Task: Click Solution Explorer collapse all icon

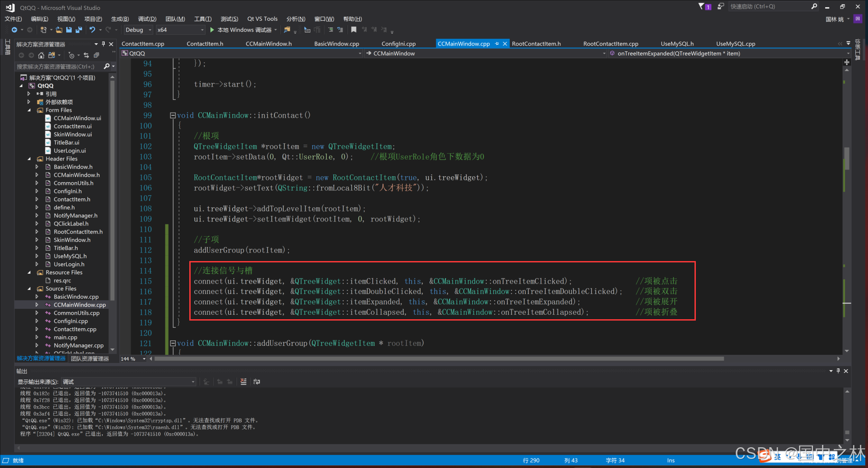Action: coord(96,55)
